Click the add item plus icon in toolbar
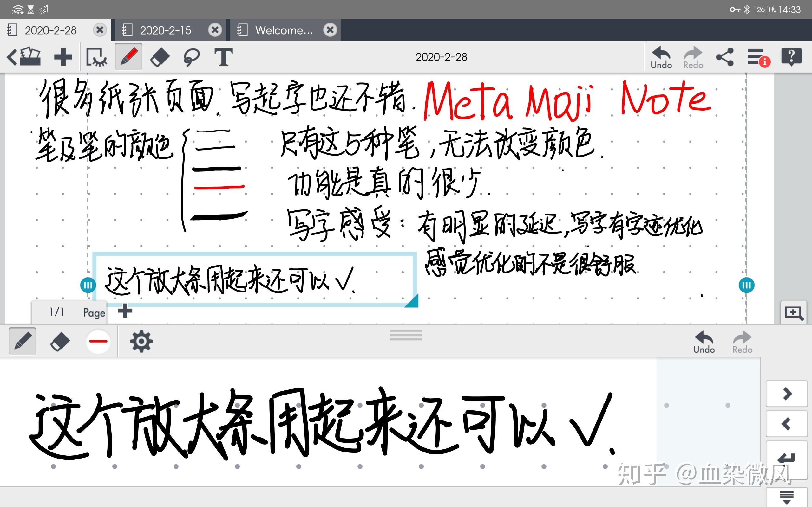This screenshot has width=812, height=507. pyautogui.click(x=63, y=57)
